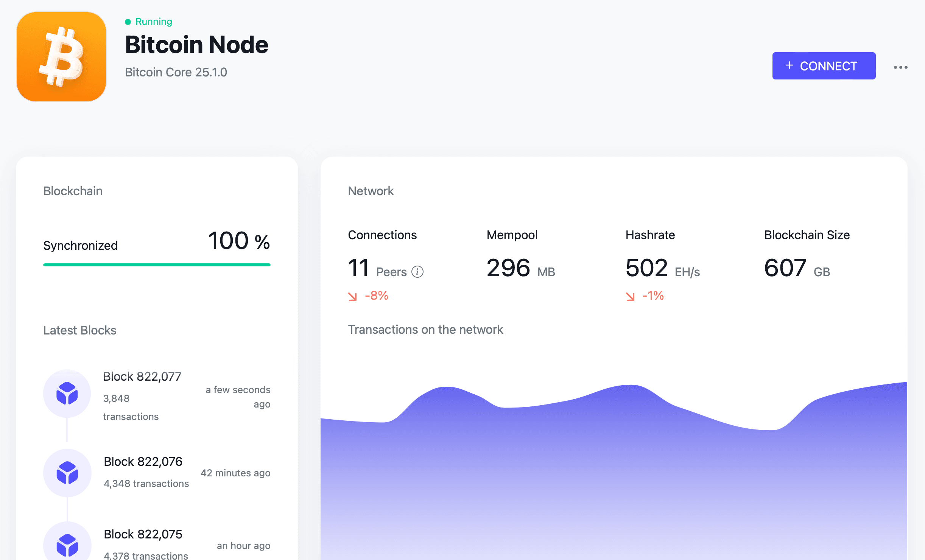
Task: Click the 'an hour ago' timestamp
Action: 244,546
